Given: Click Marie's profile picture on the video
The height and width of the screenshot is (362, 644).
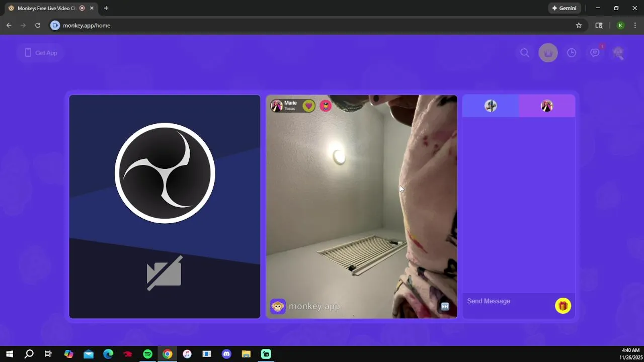Looking at the screenshot, I should 277,106.
